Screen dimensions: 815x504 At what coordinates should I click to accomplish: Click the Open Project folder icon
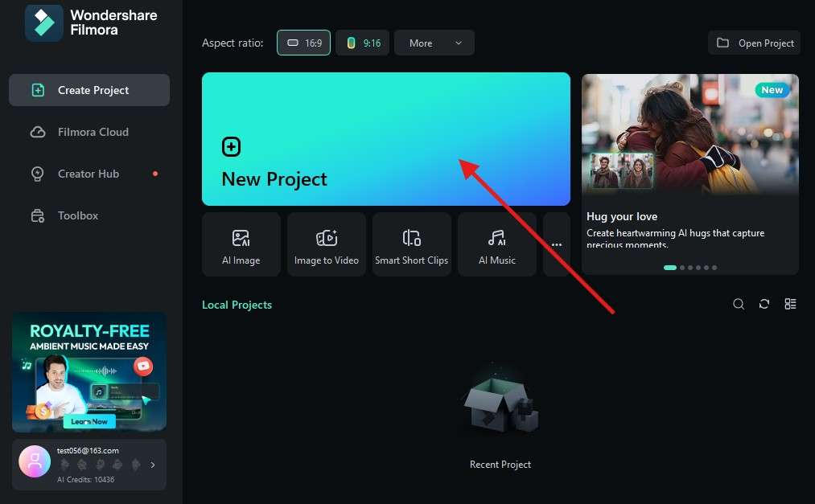pyautogui.click(x=722, y=43)
